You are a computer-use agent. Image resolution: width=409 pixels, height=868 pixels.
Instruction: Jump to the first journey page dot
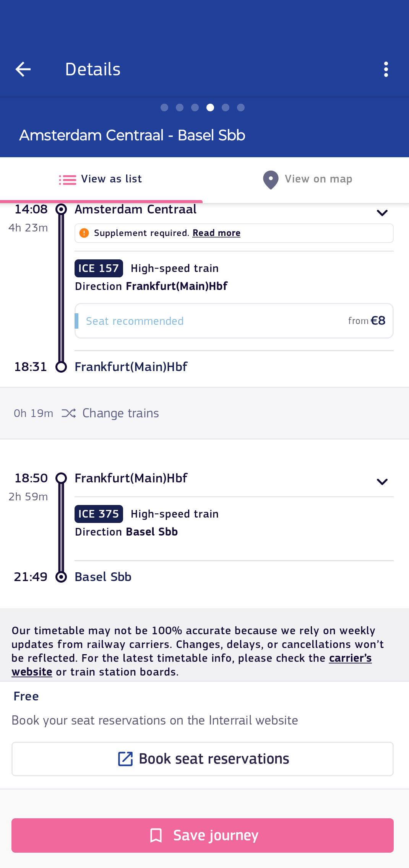click(164, 107)
